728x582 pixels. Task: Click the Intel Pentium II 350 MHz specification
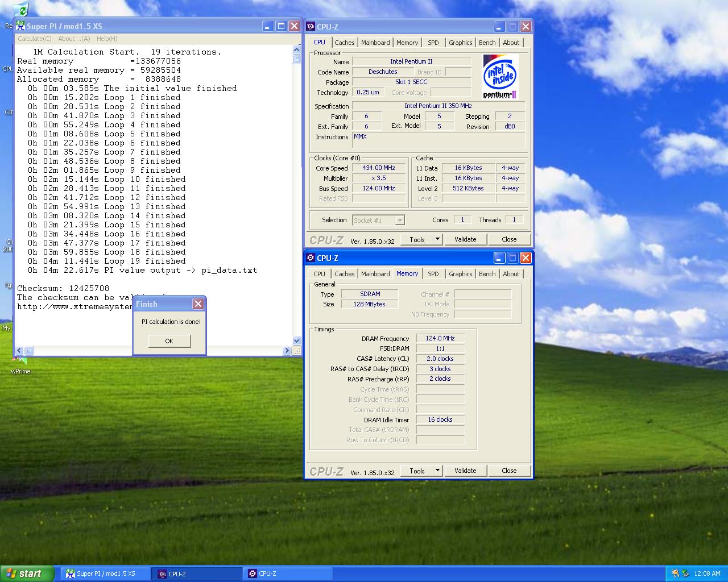point(438,106)
